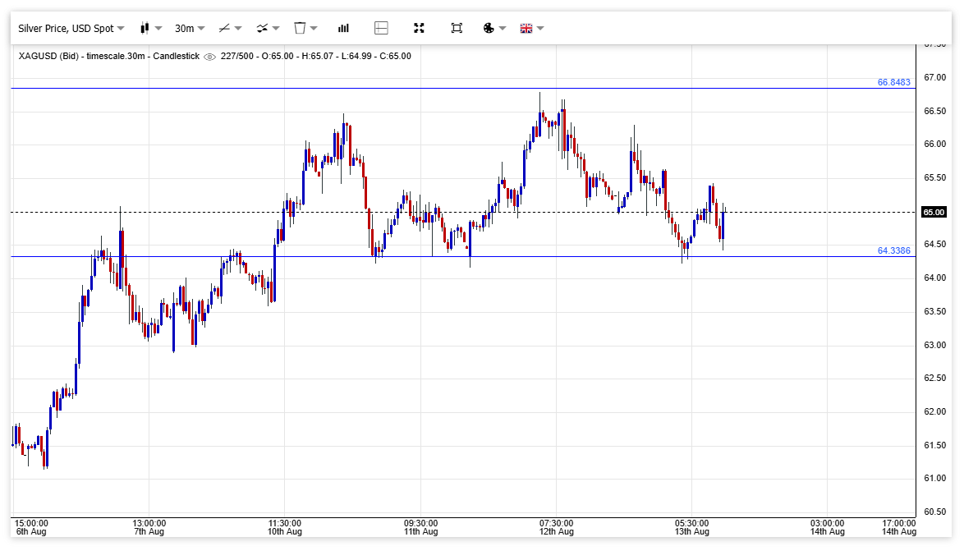Viewport: 964px width, 560px height.
Task: Click the candlestick chart type icon
Action: [x=145, y=28]
